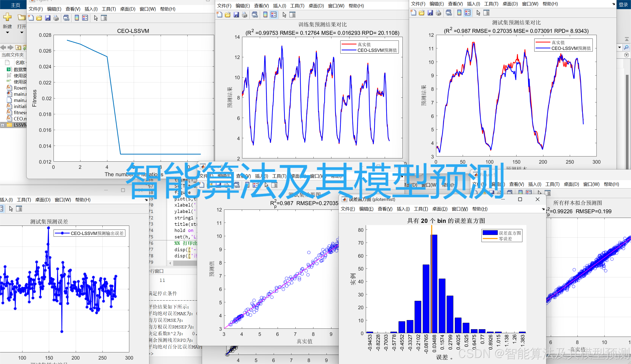This screenshot has width=631, height=364.
Task: Toggle colorbar in test set comparison figure
Action: (x=459, y=13)
